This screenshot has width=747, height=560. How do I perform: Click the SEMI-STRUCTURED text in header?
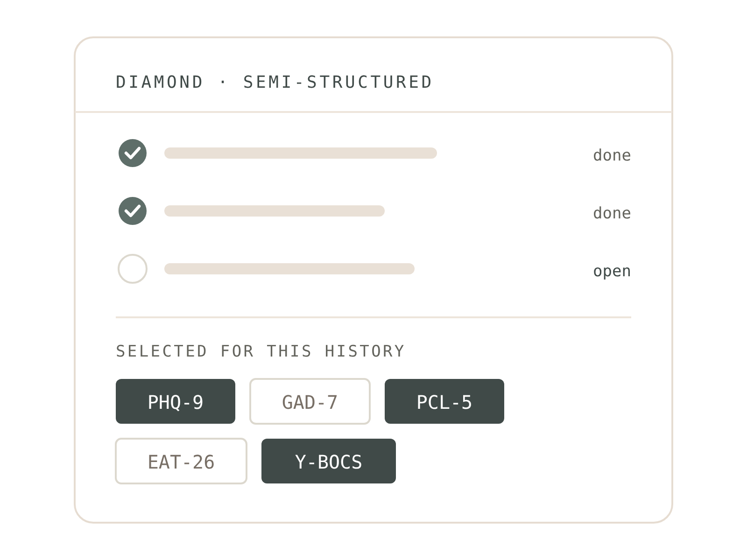[x=338, y=82]
